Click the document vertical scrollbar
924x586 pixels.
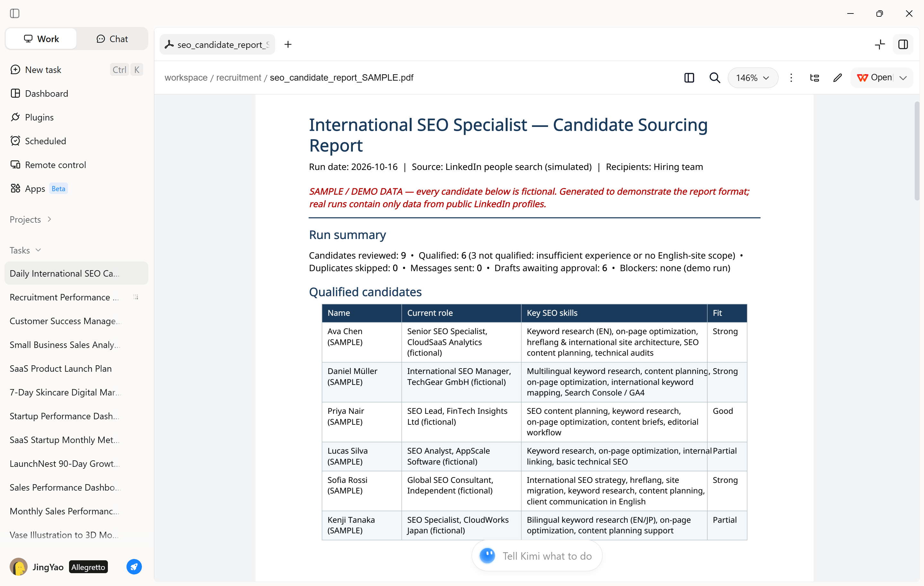pos(917,151)
